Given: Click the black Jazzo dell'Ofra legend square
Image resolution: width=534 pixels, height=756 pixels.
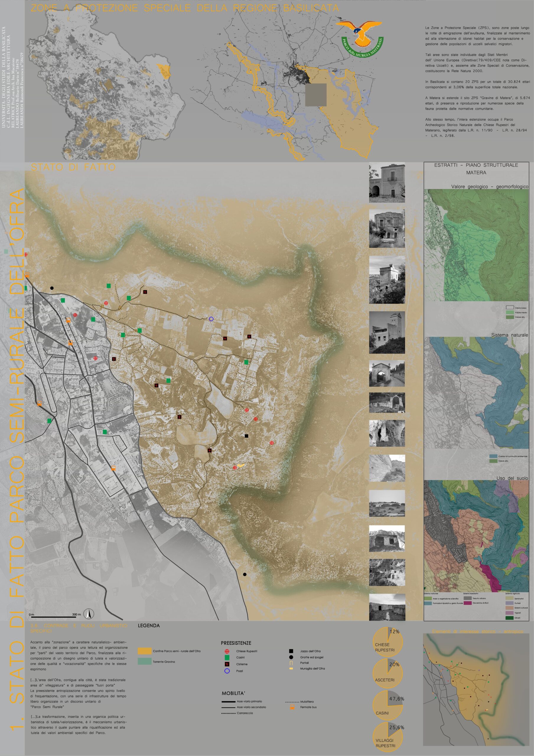Looking at the screenshot, I should click(291, 651).
